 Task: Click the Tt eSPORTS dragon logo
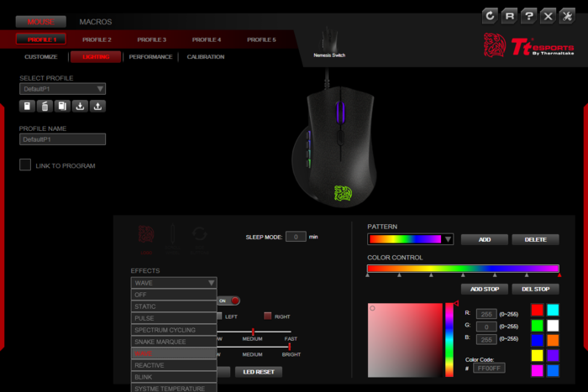pos(495,45)
